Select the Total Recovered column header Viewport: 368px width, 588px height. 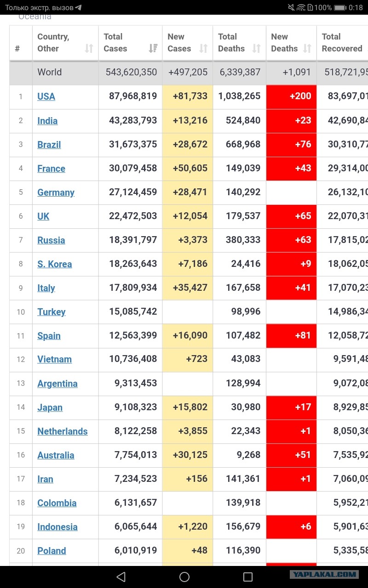tap(342, 43)
